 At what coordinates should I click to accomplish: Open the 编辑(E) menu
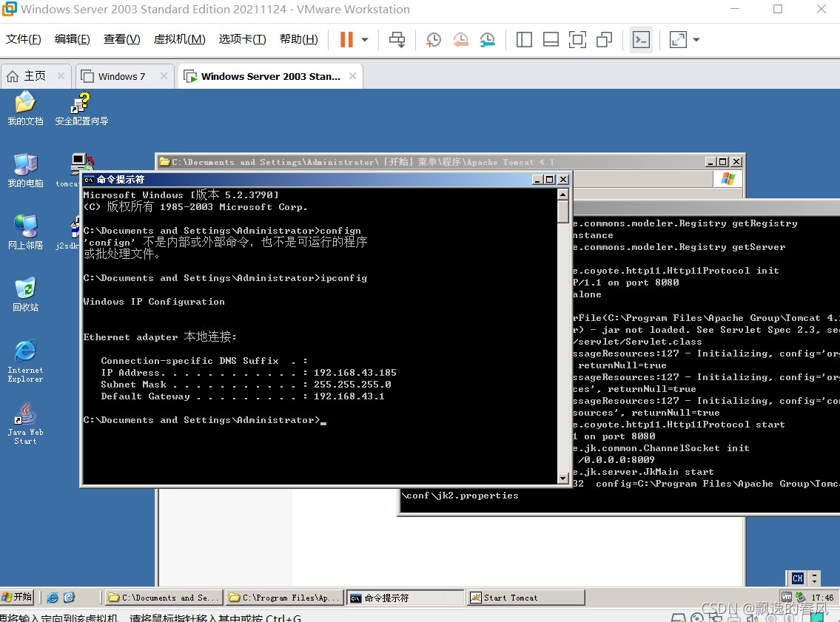pyautogui.click(x=73, y=39)
